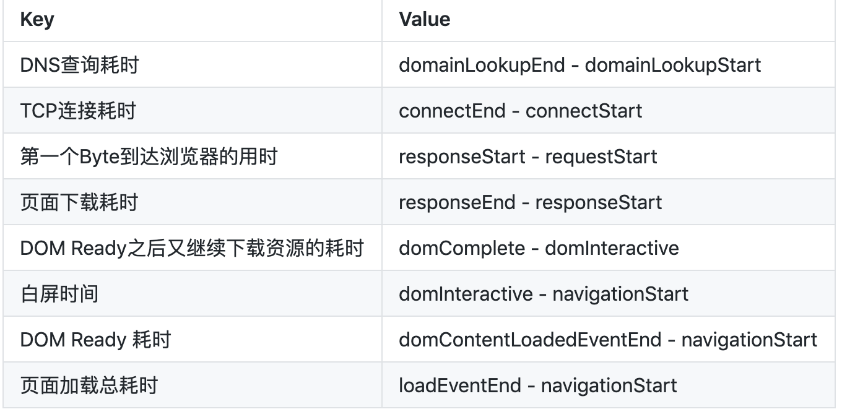This screenshot has width=868, height=417.
Task: Select the DOM Ready 耗时 cell
Action: click(x=193, y=339)
